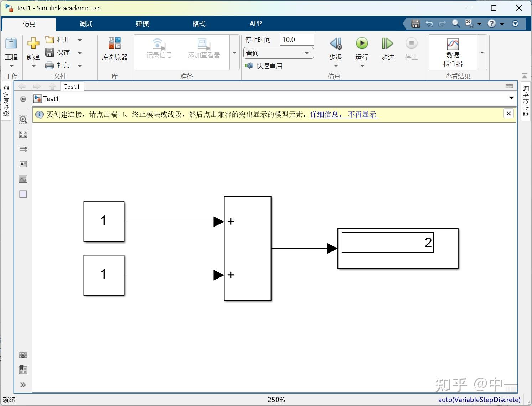This screenshot has width=532, height=406.
Task: Click the Fast Restart (快速重启) button
Action: (x=264, y=66)
